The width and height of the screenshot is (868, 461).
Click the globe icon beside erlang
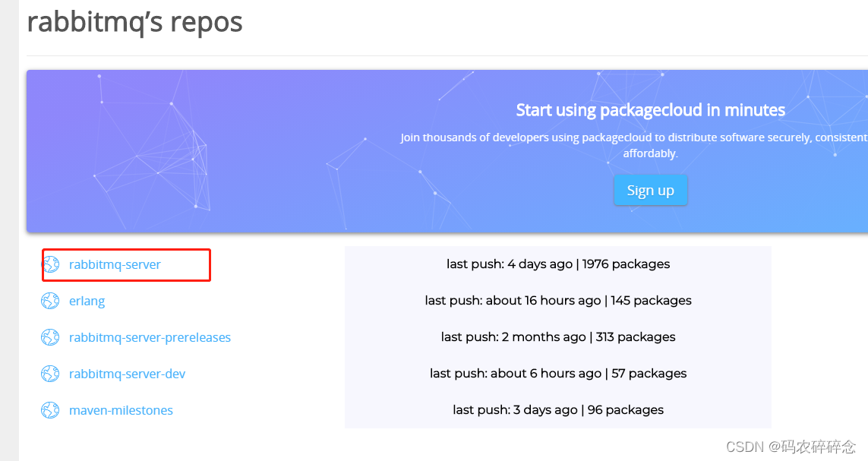pyautogui.click(x=50, y=301)
